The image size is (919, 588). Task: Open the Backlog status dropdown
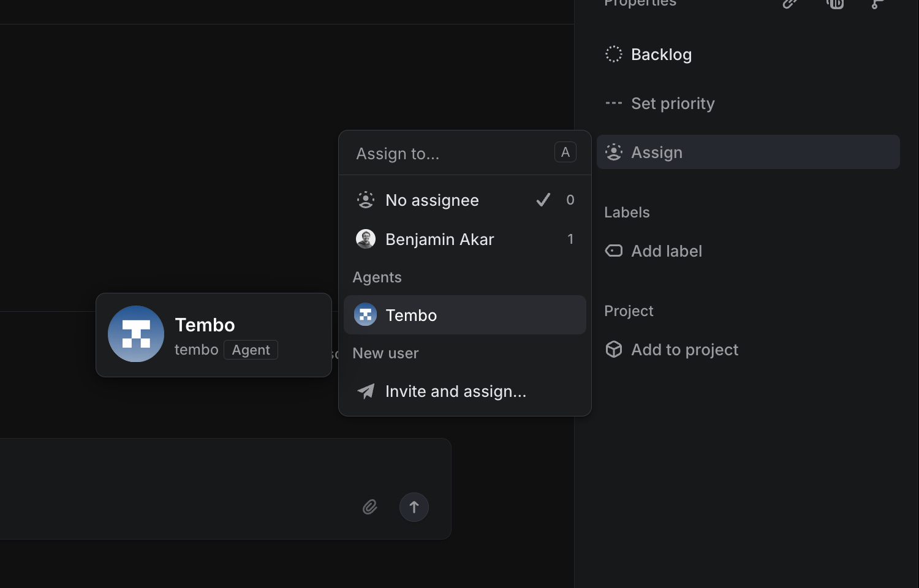coord(649,54)
